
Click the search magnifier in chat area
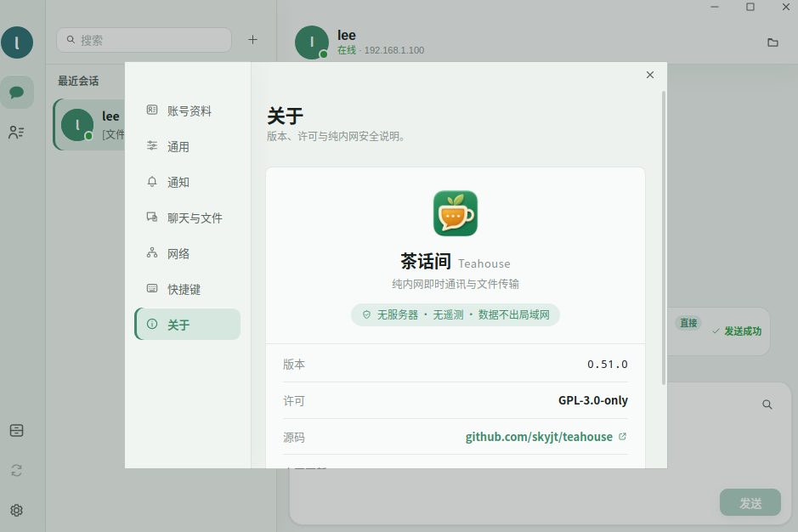[x=767, y=405]
